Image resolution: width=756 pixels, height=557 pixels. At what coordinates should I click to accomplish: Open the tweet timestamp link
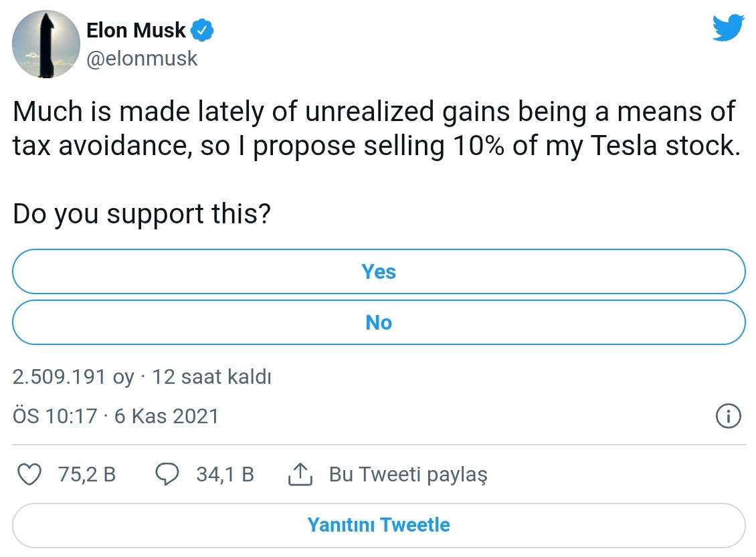coord(115,416)
